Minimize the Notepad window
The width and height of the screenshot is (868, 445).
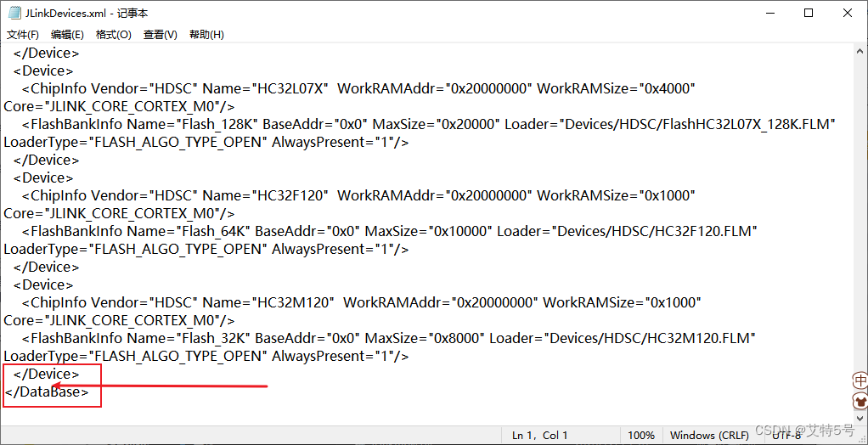click(769, 14)
